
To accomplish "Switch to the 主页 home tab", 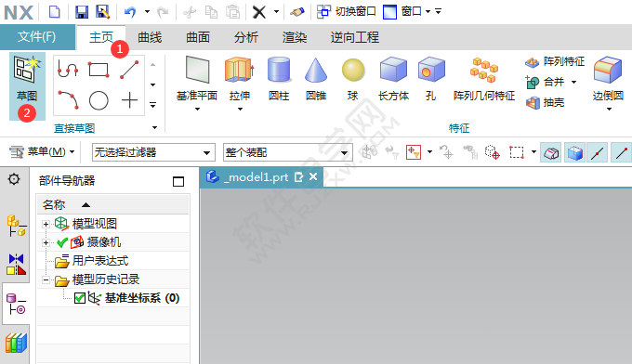I will click(x=100, y=37).
